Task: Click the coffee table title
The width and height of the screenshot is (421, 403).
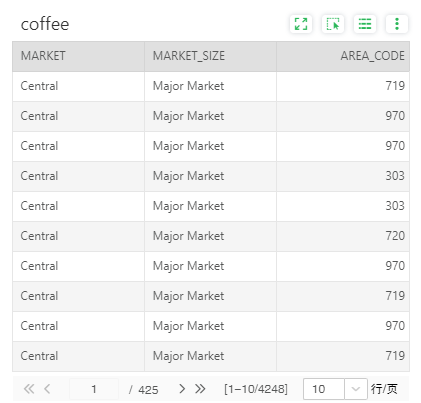Action: 45,24
